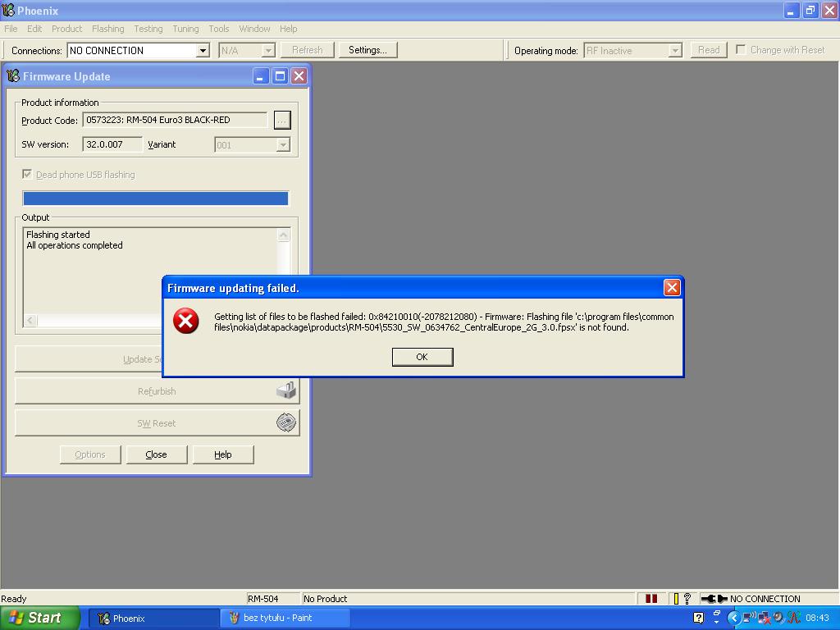Click the Settings... button in the toolbar

(x=367, y=50)
